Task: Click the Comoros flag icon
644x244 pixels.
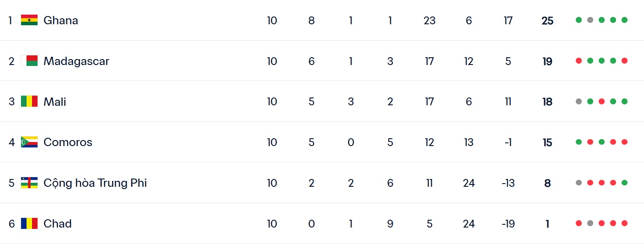Action: click(x=29, y=142)
